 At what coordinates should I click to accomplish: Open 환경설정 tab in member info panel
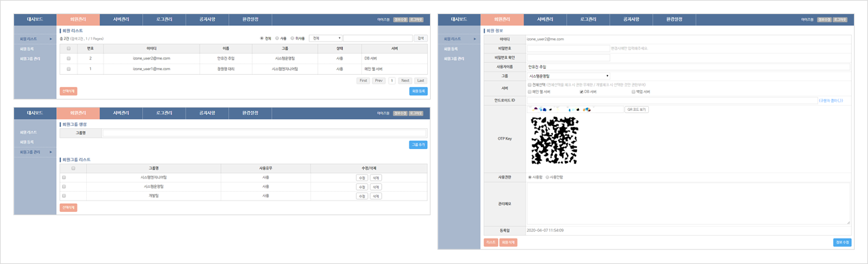[x=674, y=19]
